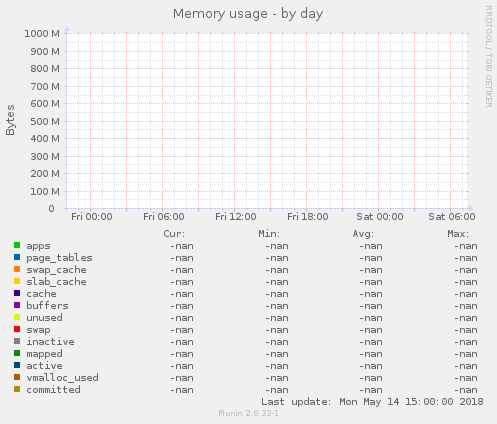Click the '800 M' y-axis value
Screen dimensions: 497x424
(45, 69)
